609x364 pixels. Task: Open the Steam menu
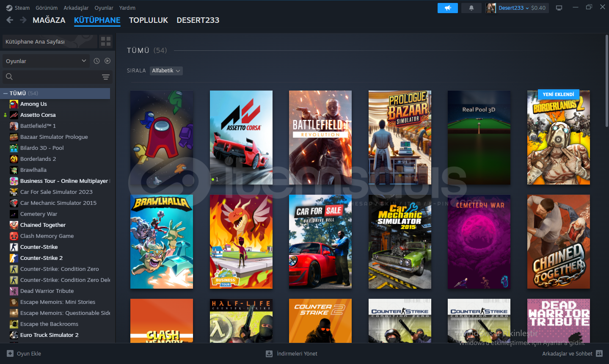[22, 8]
